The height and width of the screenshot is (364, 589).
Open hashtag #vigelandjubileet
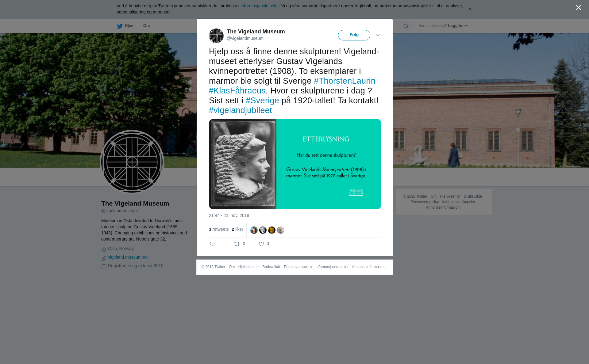(240, 110)
